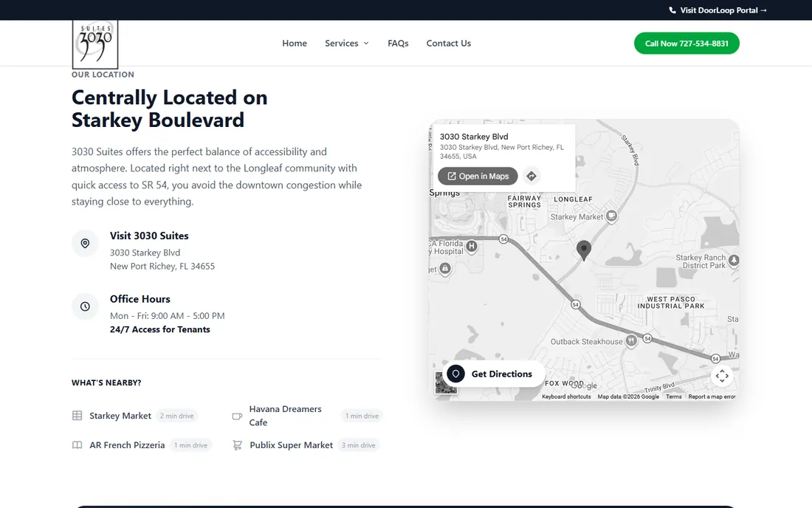Screen dimensions: 812x508
Task: Click the FAIRWAY SPRINGS map label
Action: (524, 202)
